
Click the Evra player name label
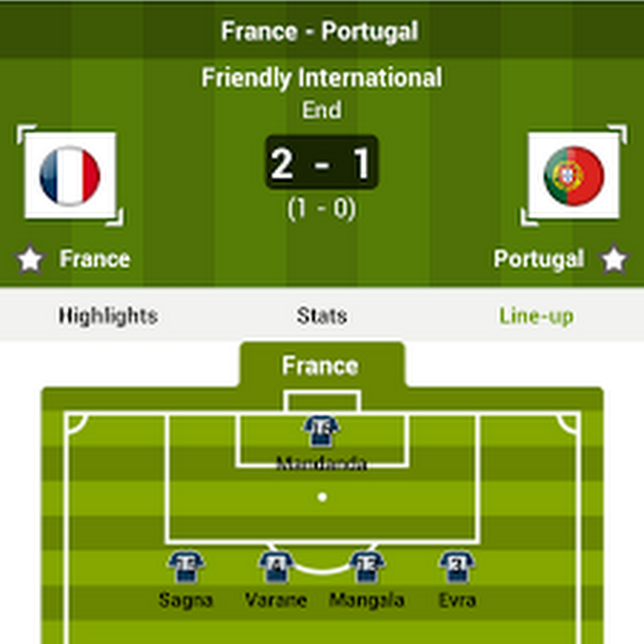pos(457,600)
